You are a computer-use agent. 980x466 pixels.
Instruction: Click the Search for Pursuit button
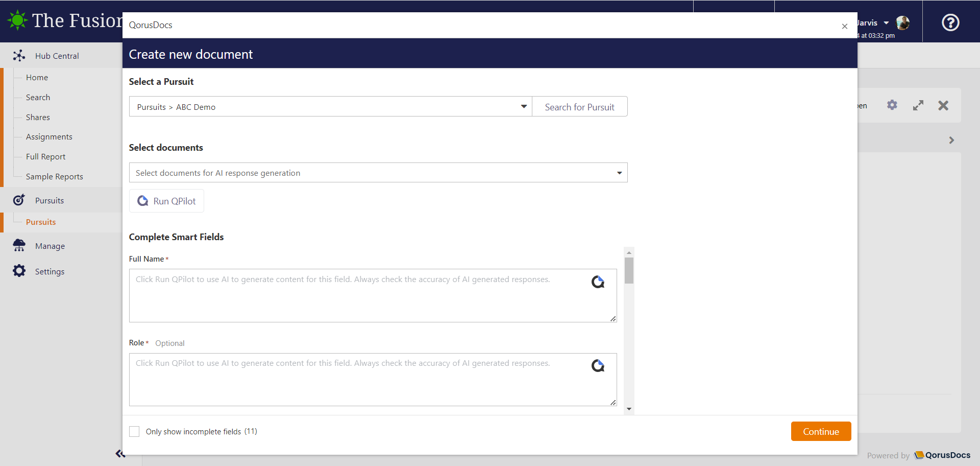tap(579, 106)
